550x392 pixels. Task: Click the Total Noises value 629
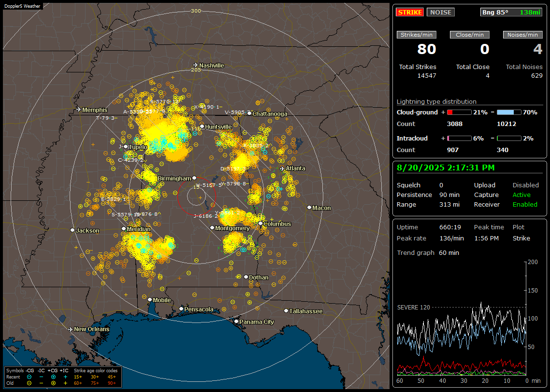point(536,76)
